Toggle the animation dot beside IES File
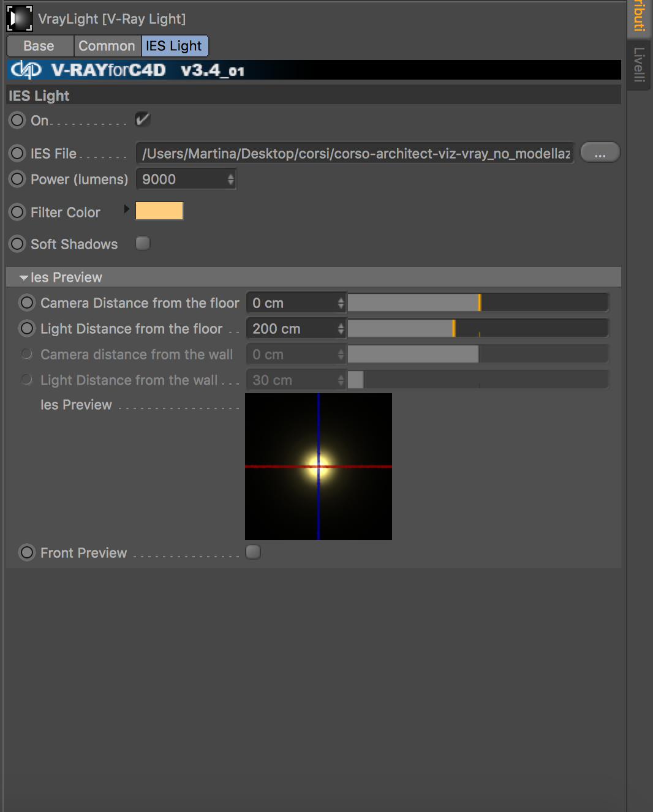Viewport: 653px width, 812px height. point(17,153)
